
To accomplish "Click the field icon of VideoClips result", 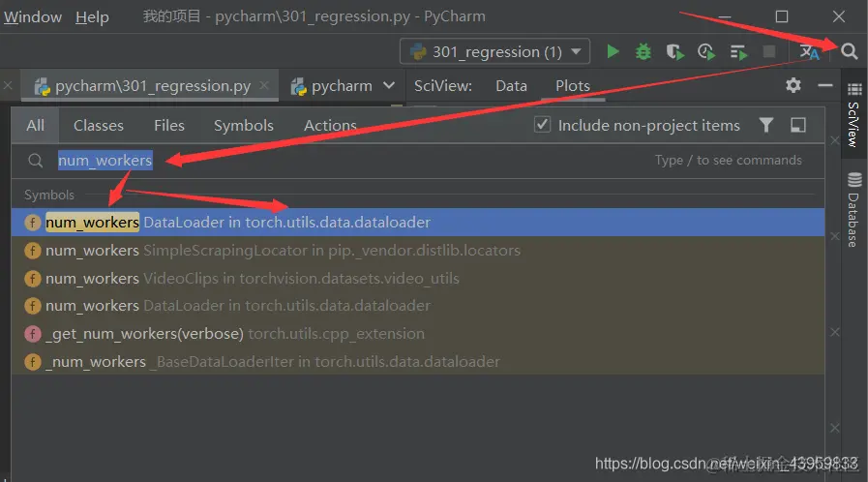I will coord(33,278).
